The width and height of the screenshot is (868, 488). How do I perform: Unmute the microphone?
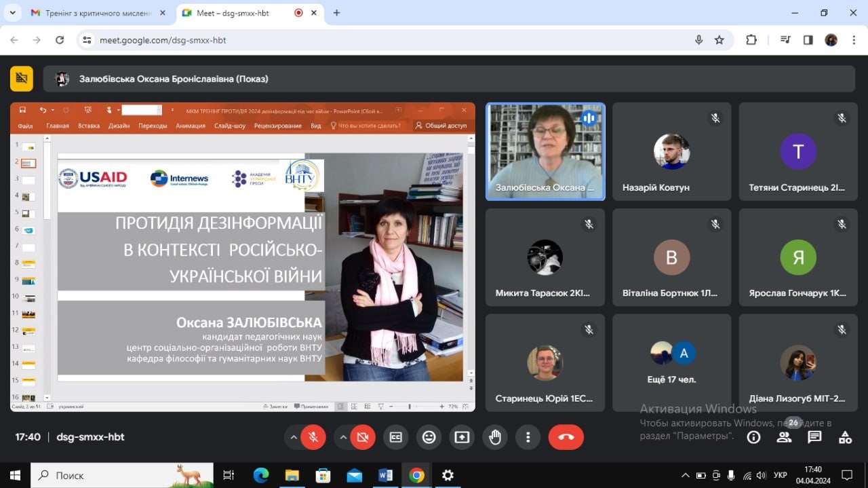point(313,437)
